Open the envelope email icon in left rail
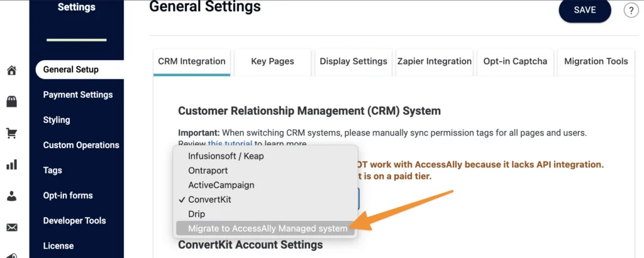Viewport: 644px width, 258px height. point(12,227)
